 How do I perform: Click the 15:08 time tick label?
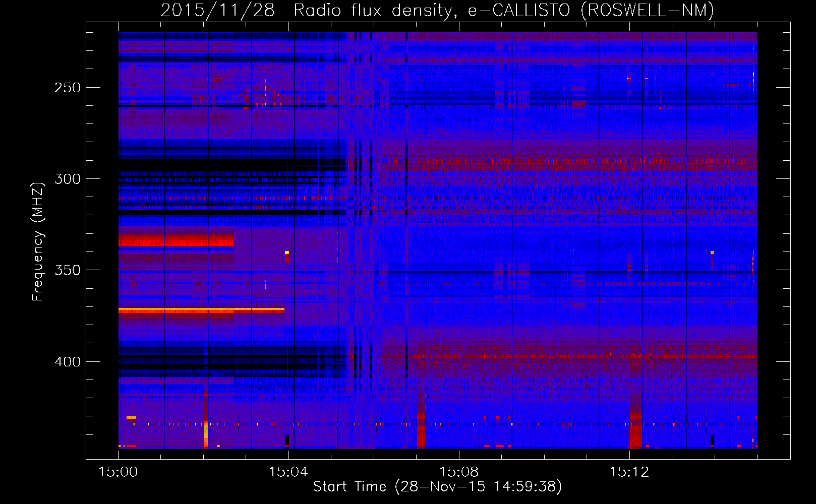click(x=459, y=472)
